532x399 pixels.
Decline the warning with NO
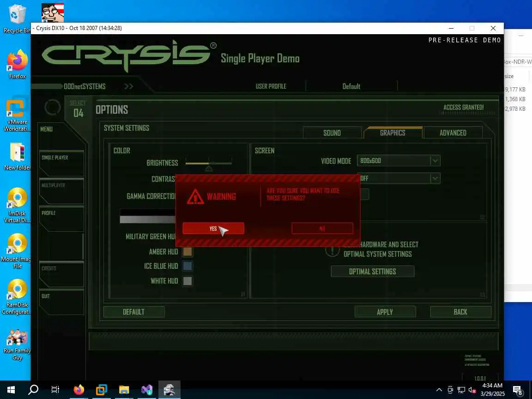322,228
